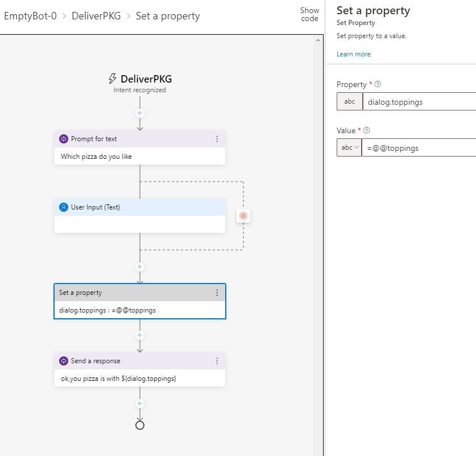Image resolution: width=476 pixels, height=456 pixels.
Task: Navigate to EmptyBot-0 via the breadcrumb
Action: tap(28, 16)
